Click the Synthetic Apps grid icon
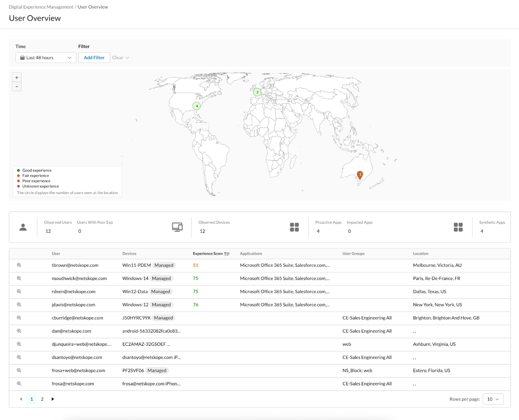 [x=458, y=227]
